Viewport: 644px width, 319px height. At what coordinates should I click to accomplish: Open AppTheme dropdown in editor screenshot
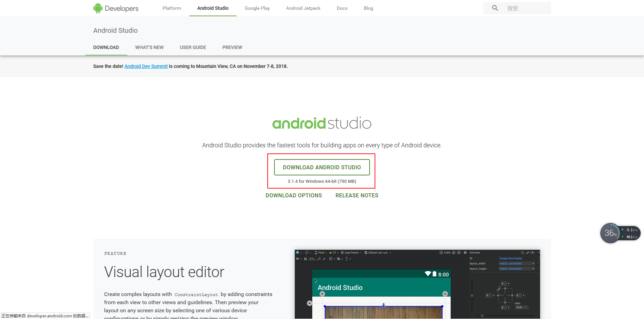point(351,252)
